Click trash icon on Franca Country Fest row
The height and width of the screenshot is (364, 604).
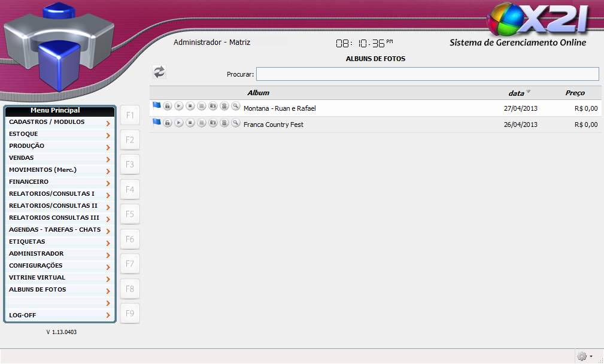[x=224, y=123]
